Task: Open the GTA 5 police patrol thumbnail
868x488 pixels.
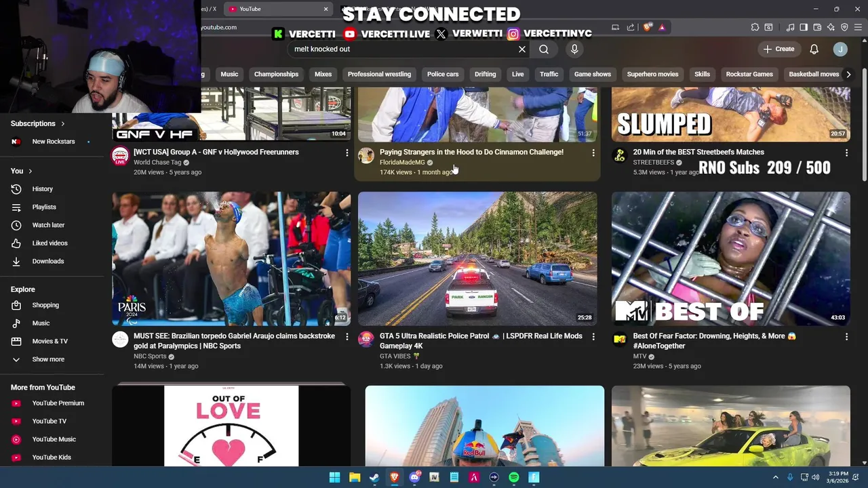Action: 477,259
